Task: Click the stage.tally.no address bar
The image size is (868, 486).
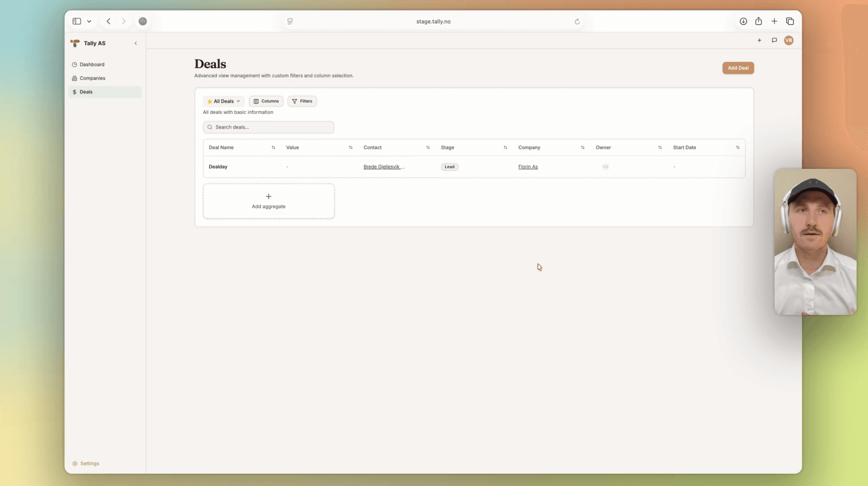Action: click(x=433, y=21)
